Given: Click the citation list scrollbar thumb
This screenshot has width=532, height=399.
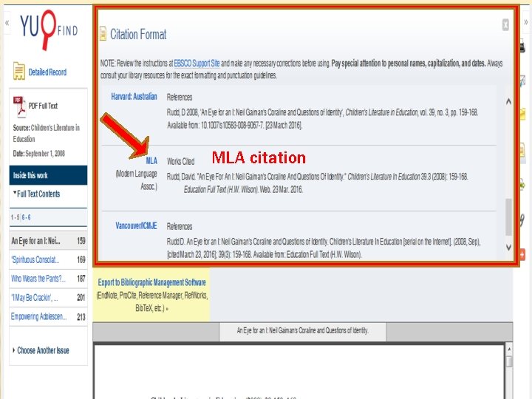Looking at the screenshot, I should 508,216.
